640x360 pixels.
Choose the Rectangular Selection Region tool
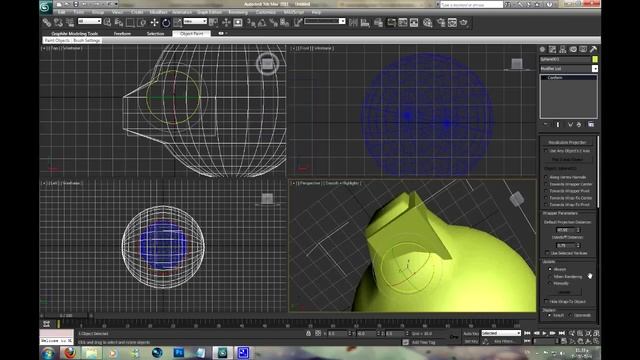click(130, 22)
